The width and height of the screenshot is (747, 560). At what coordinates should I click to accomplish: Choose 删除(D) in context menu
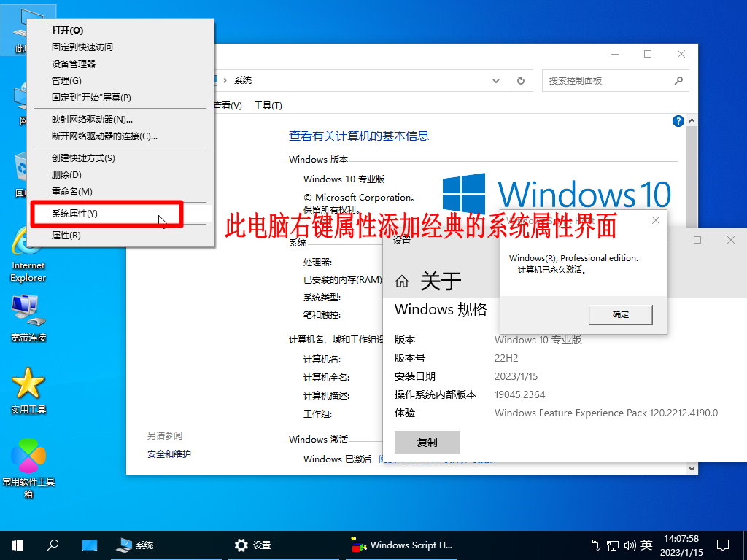coord(120,174)
